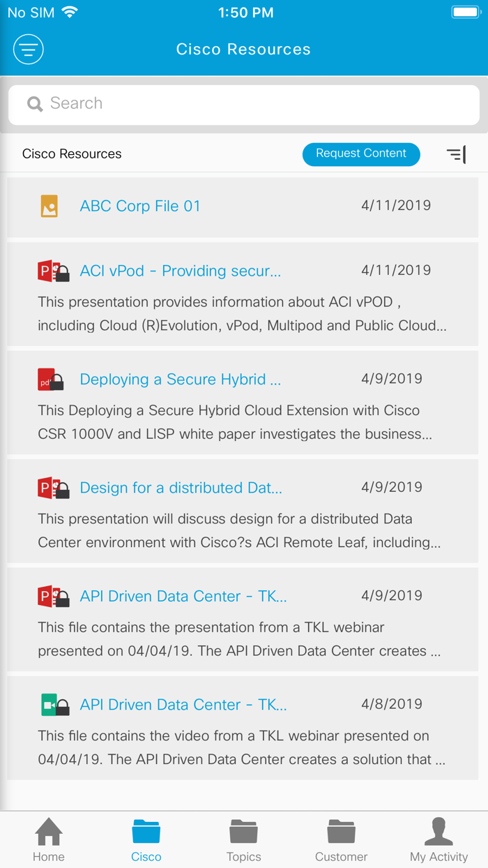Tap the locked PDF file icon
This screenshot has height=868, width=488.
click(50, 380)
